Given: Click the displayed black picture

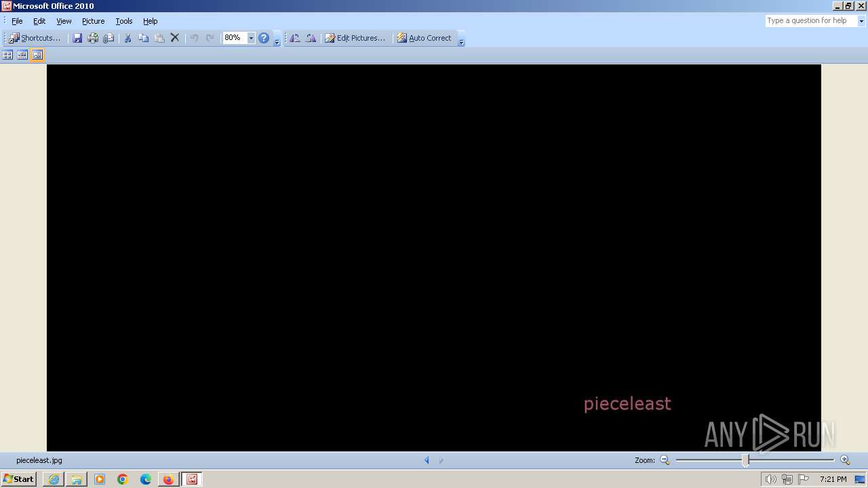Looking at the screenshot, I should tap(434, 258).
